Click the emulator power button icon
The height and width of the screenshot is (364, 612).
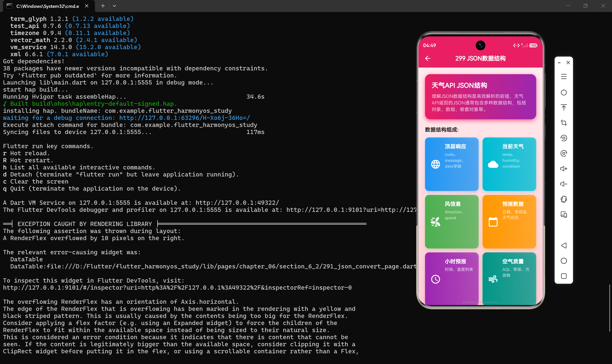564,92
